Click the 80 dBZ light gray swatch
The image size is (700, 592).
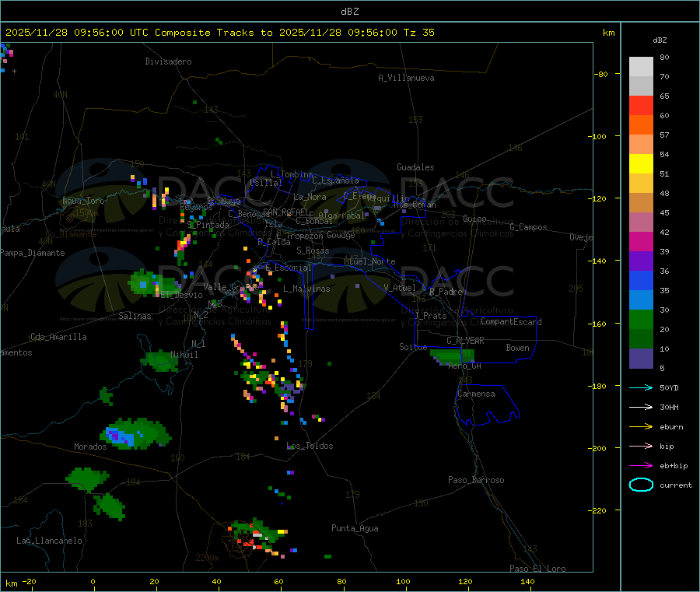(641, 66)
